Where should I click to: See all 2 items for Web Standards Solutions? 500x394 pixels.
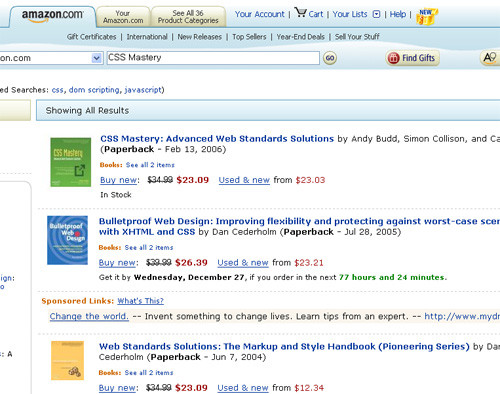[x=149, y=373]
